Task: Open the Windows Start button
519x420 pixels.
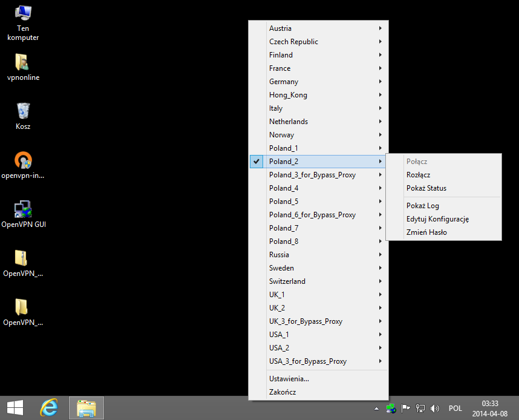Action: [15, 408]
